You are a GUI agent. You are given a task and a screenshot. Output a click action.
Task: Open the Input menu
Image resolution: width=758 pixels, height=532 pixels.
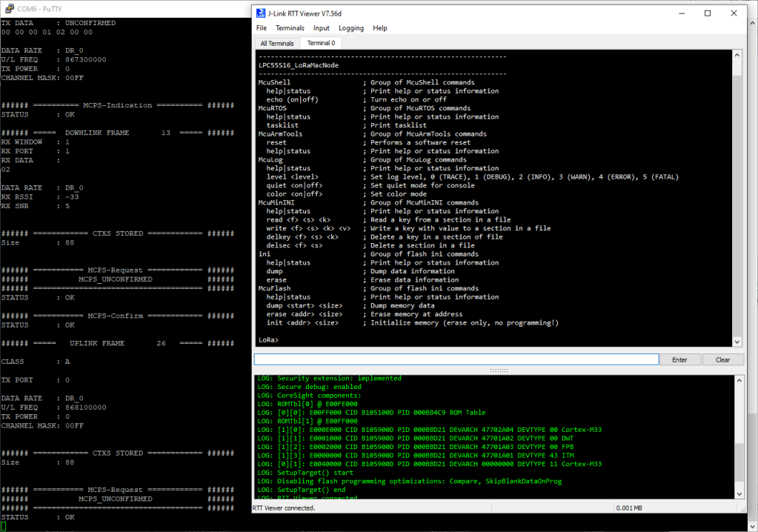pyautogui.click(x=322, y=28)
